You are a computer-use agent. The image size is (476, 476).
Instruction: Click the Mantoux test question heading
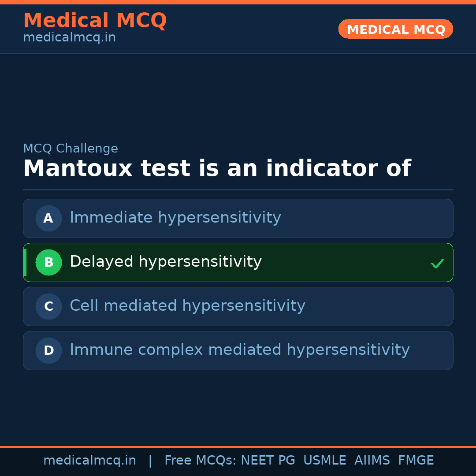[217, 169]
